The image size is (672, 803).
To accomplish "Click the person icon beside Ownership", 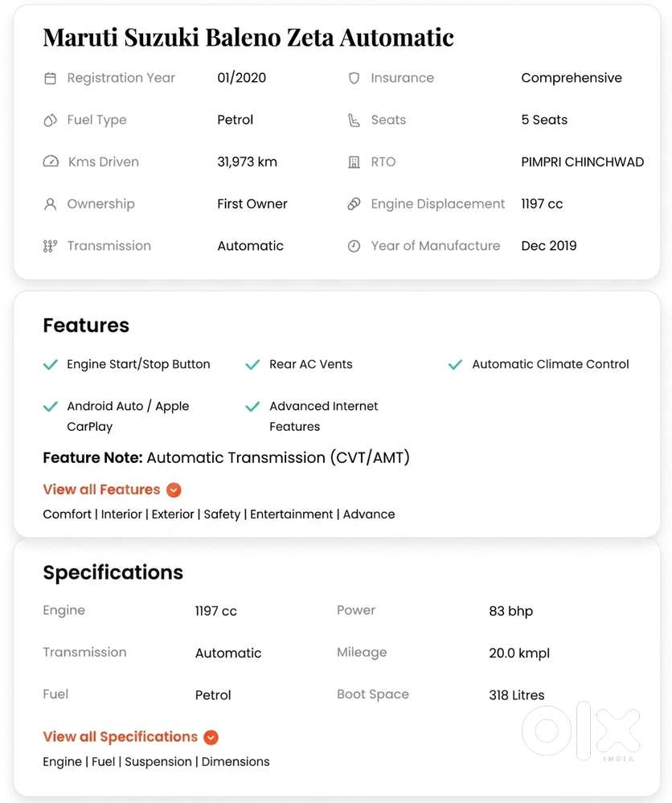I will 50,204.
